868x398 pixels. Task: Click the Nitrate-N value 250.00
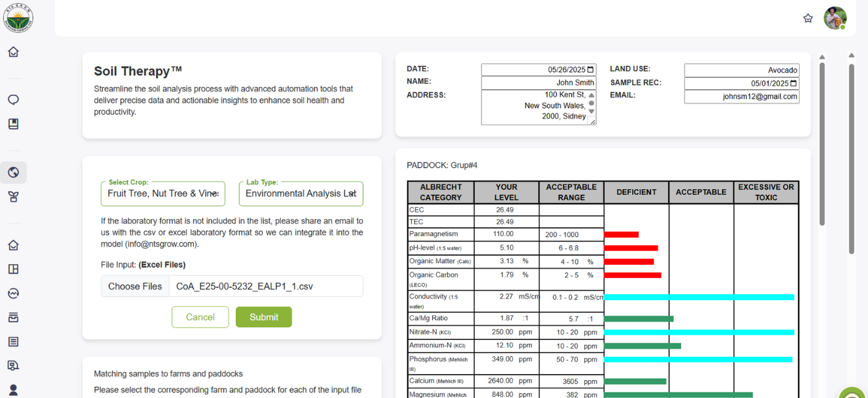point(502,332)
